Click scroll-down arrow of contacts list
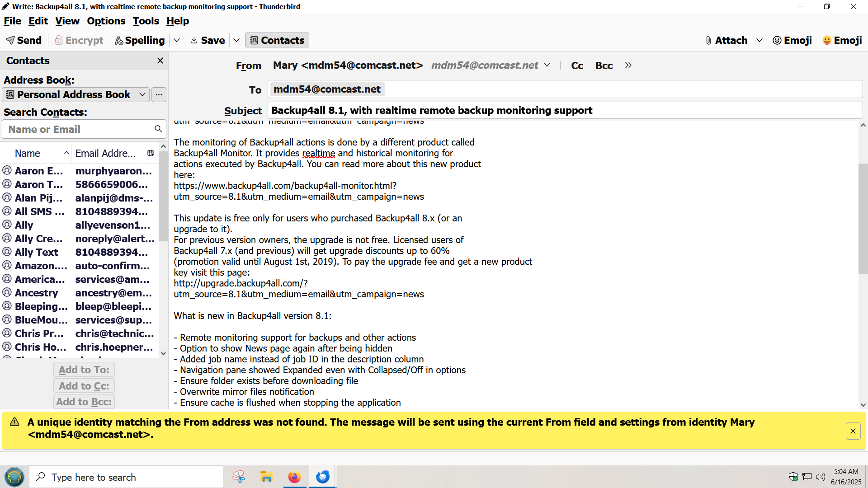This screenshot has height=488, width=868. 164,353
